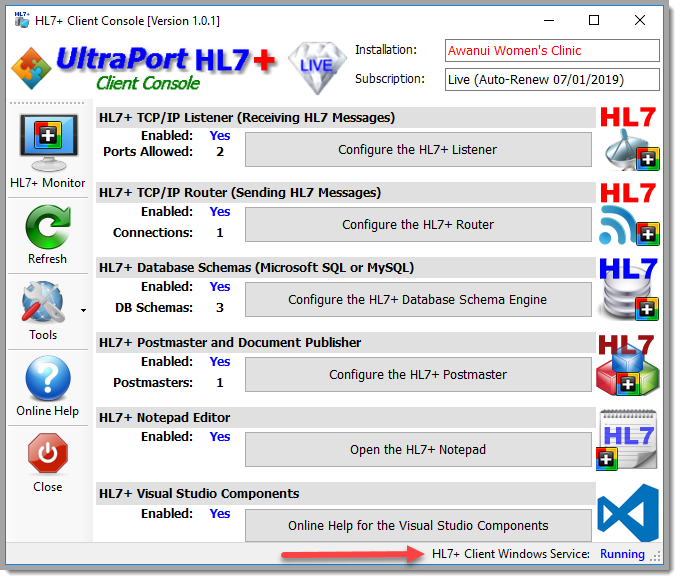Screen dimensions: 680x581
Task: Click the UltraPort puzzle piece logo
Action: pos(31,68)
